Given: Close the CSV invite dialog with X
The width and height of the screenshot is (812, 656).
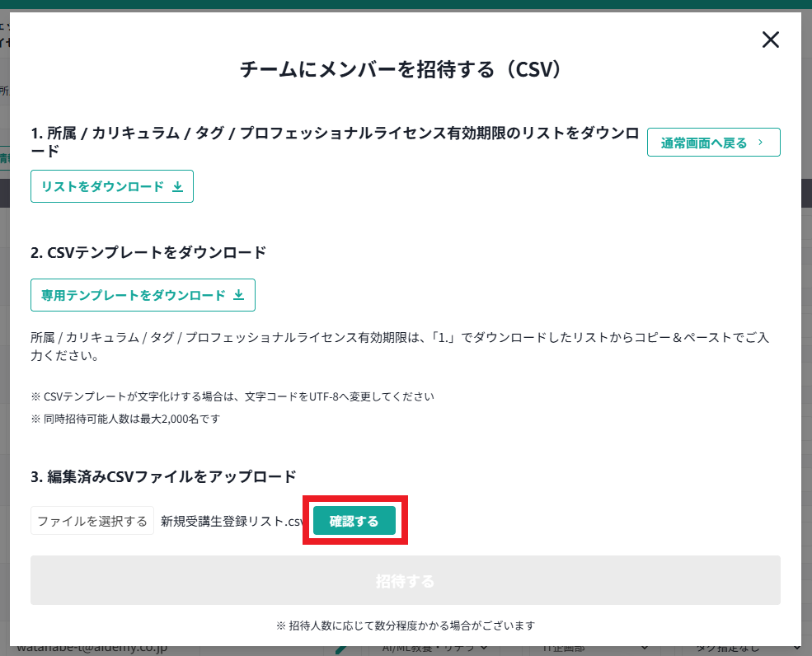Looking at the screenshot, I should (x=770, y=40).
